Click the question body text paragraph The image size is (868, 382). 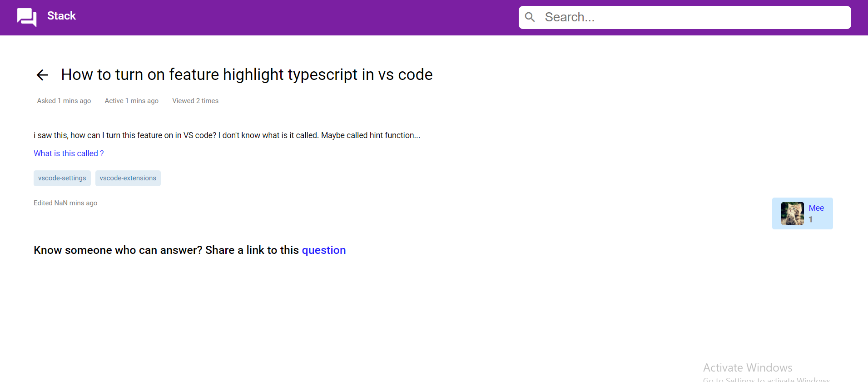(227, 135)
